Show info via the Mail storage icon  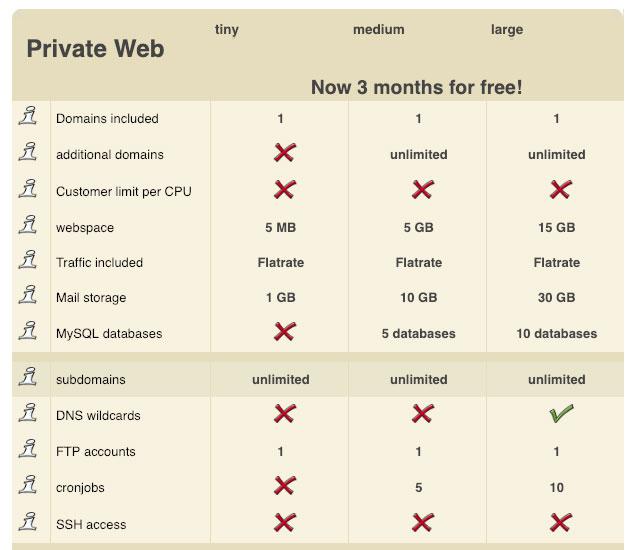28,294
